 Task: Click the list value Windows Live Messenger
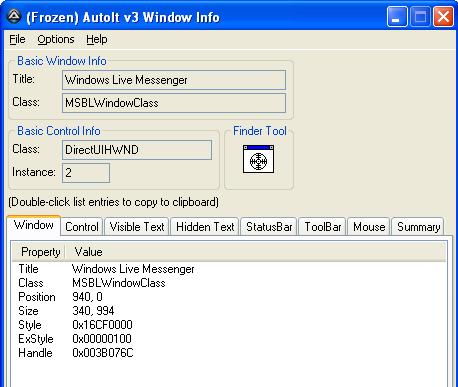click(133, 269)
